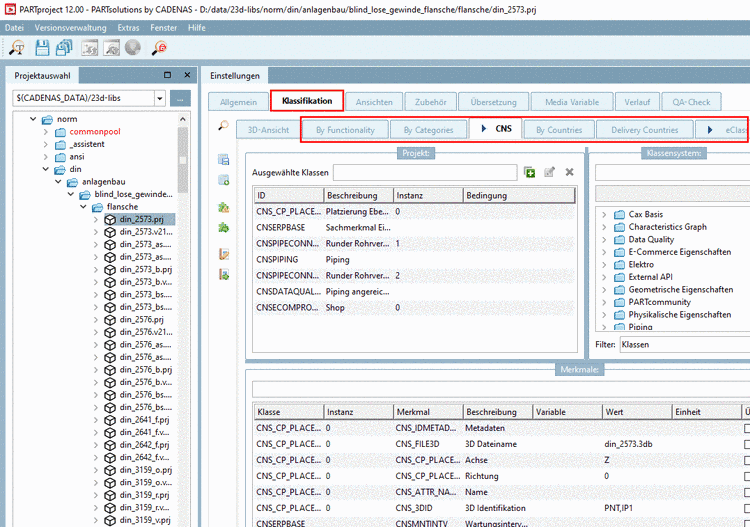Viewport: 750px width, 527px height.
Task: Expand the commonpool folder
Action: pyautogui.click(x=45, y=132)
